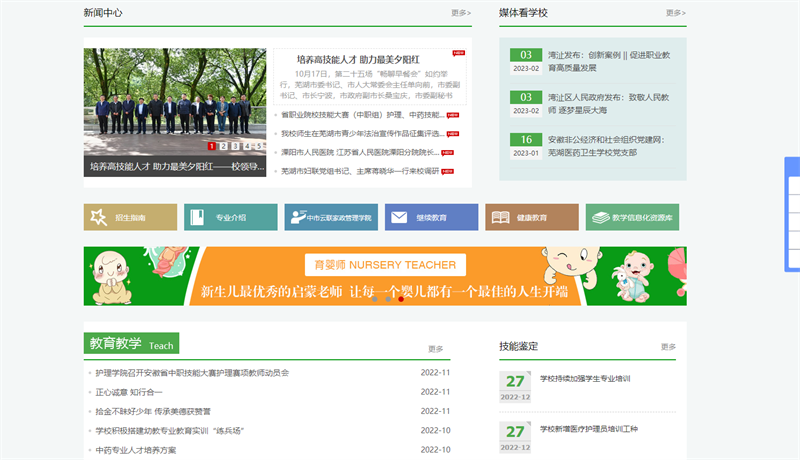Open slideshow caption 培养高技能人才 助力最美夕阳红——校领导

[x=175, y=167]
